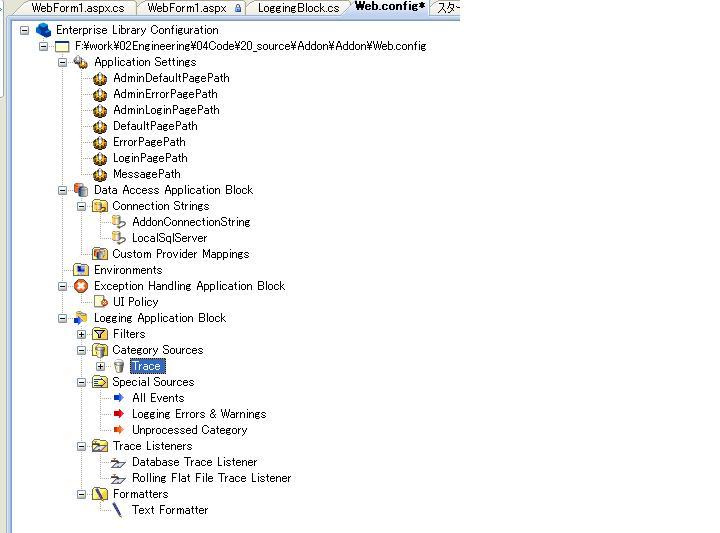Click the Environments icon

[81, 270]
